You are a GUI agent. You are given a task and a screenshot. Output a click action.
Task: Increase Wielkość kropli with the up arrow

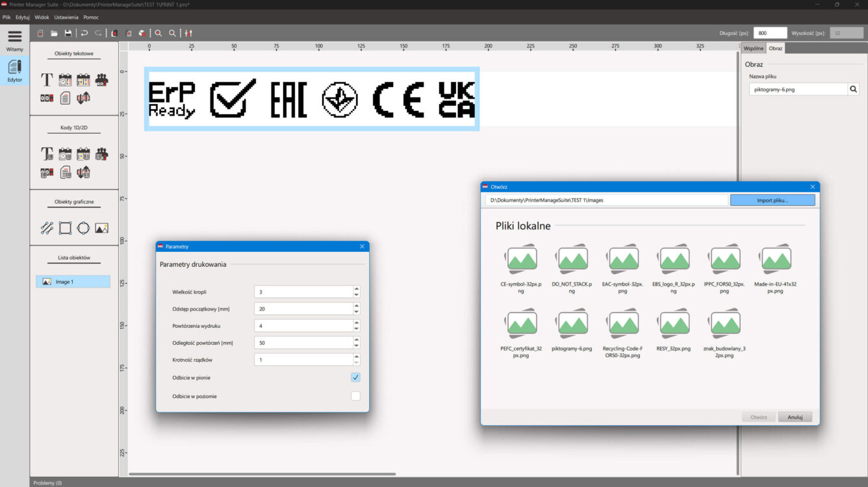(x=356, y=289)
